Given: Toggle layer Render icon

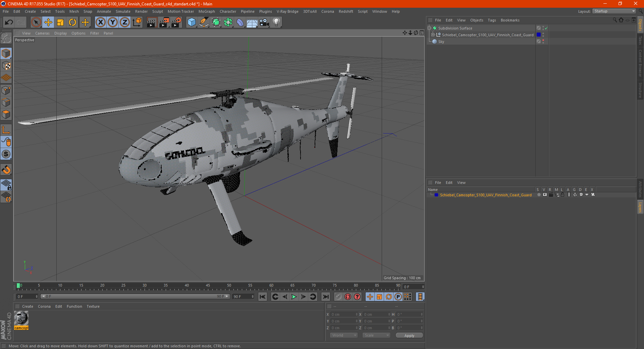Looking at the screenshot, I should pos(551,195).
